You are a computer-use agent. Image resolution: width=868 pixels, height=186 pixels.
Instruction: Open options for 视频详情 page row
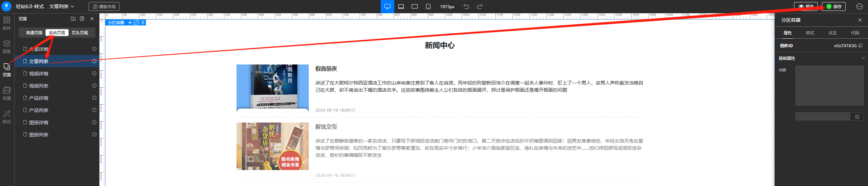(94, 74)
